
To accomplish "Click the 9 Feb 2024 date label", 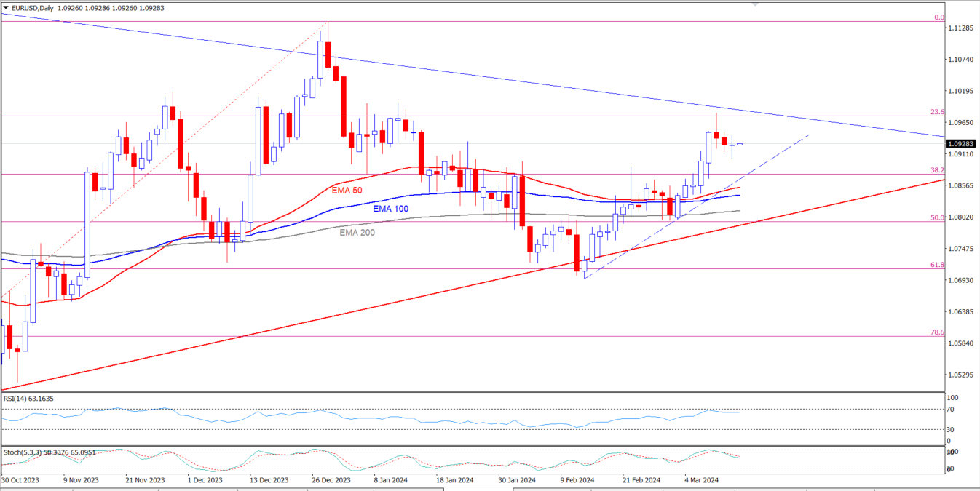I will [x=577, y=480].
